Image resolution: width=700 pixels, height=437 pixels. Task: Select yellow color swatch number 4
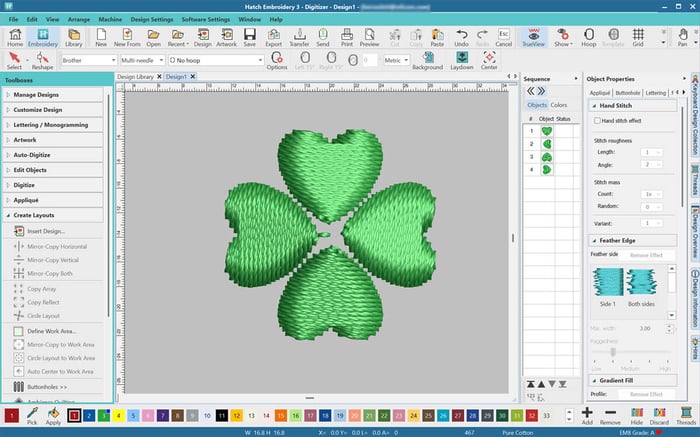click(118, 414)
